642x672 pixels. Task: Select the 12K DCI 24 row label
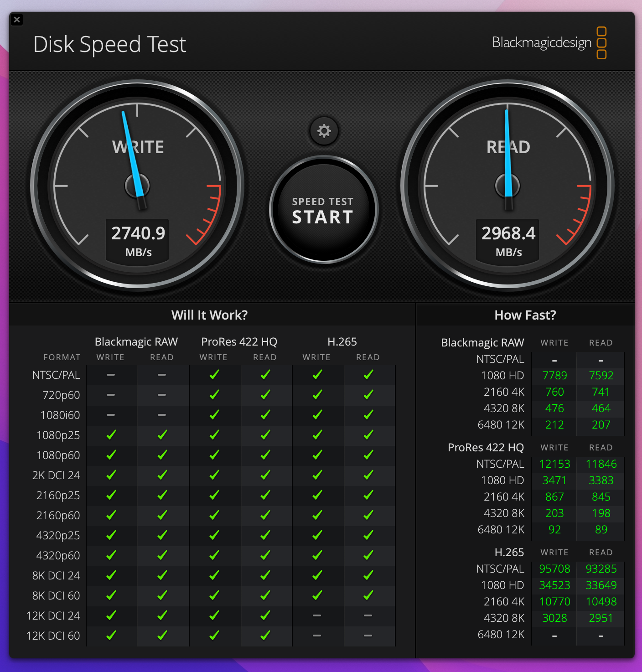[x=53, y=615]
